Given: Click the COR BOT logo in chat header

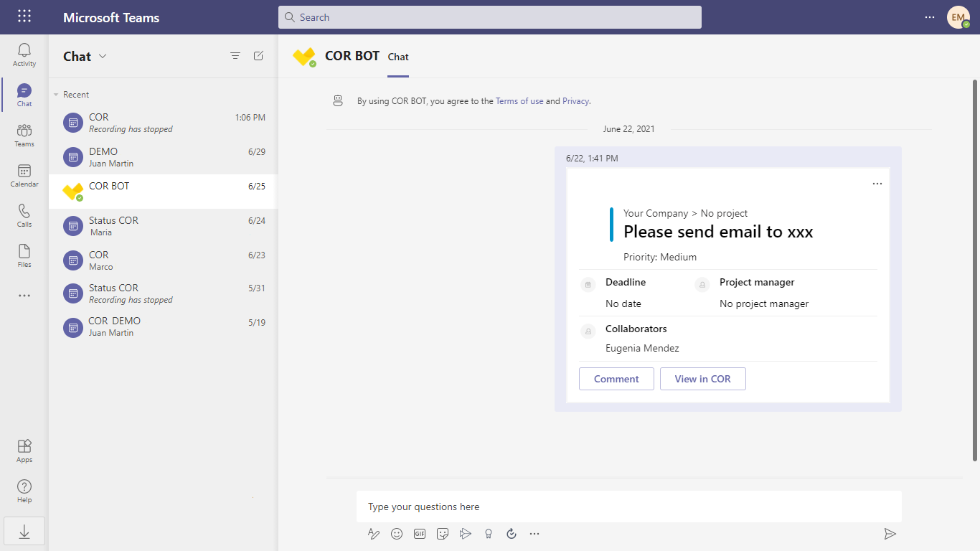Looking at the screenshot, I should point(305,57).
